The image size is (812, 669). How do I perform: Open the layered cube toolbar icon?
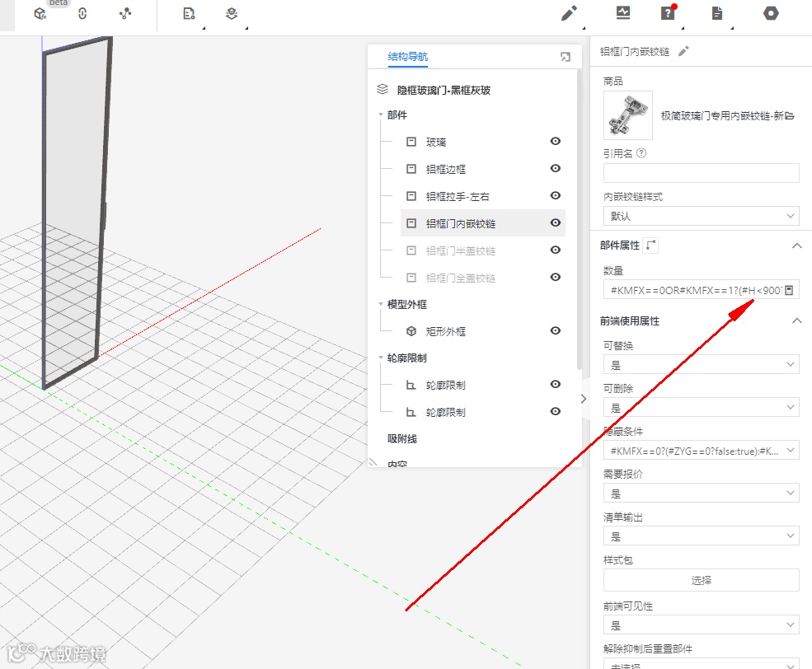232,13
